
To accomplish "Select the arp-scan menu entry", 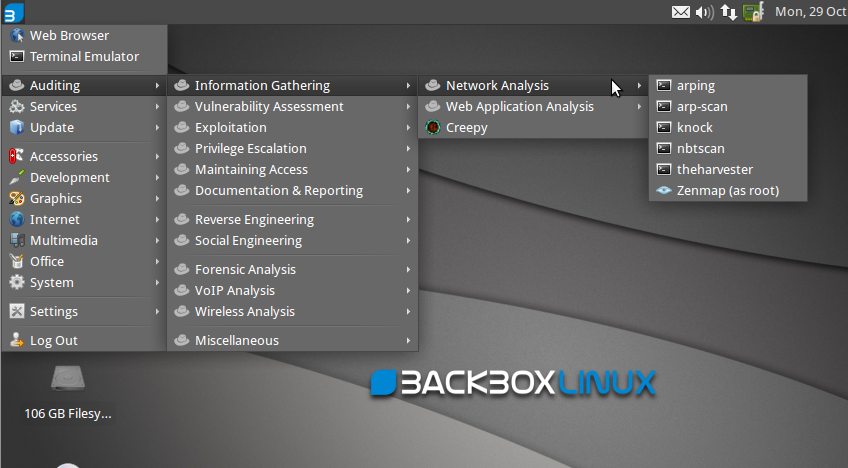I will coord(701,107).
